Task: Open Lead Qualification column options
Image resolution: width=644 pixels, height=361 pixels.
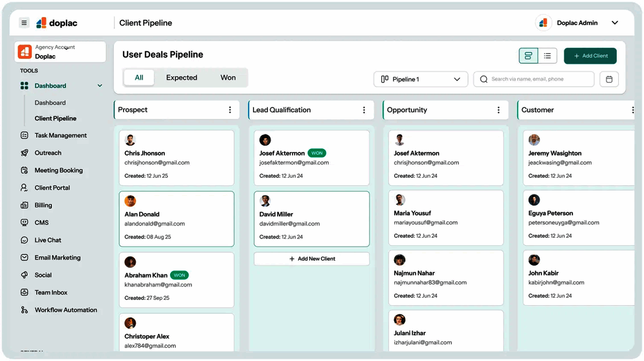Action: coord(364,110)
